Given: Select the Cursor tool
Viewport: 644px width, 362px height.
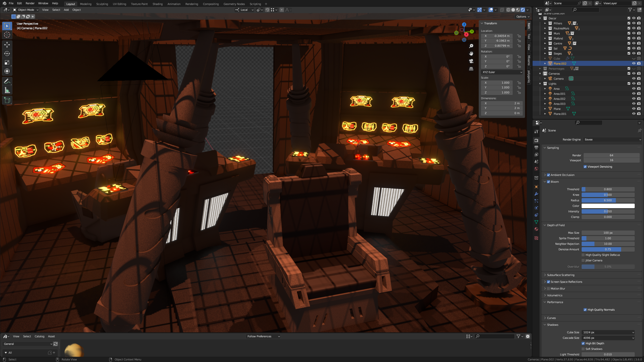Looking at the screenshot, I should coord(7,35).
